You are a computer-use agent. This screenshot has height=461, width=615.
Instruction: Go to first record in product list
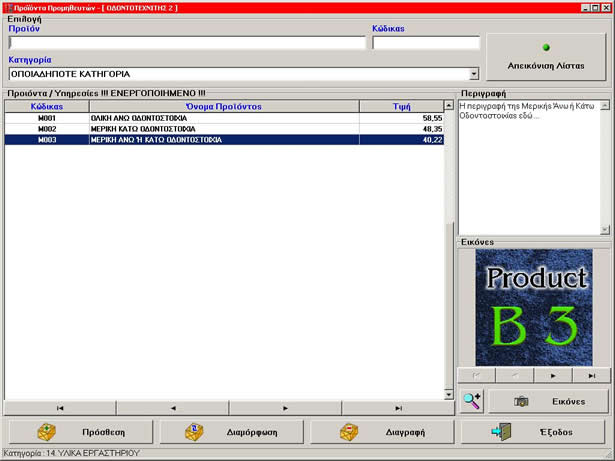pos(60,408)
